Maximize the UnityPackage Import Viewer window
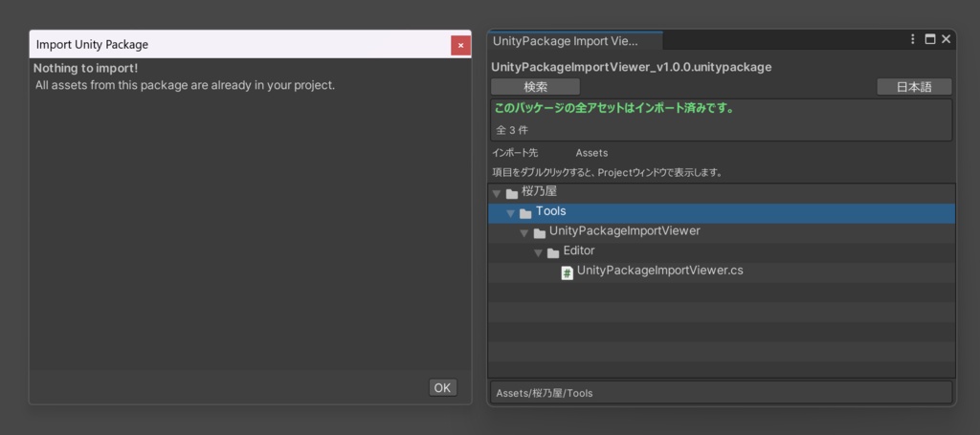The height and width of the screenshot is (435, 980). tap(930, 39)
